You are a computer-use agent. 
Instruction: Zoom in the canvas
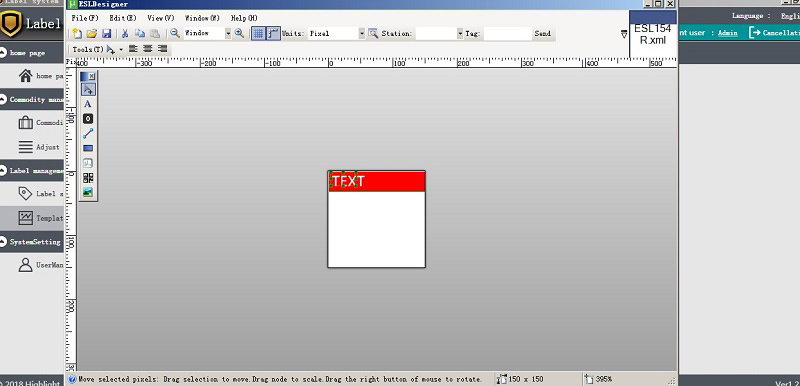click(239, 33)
